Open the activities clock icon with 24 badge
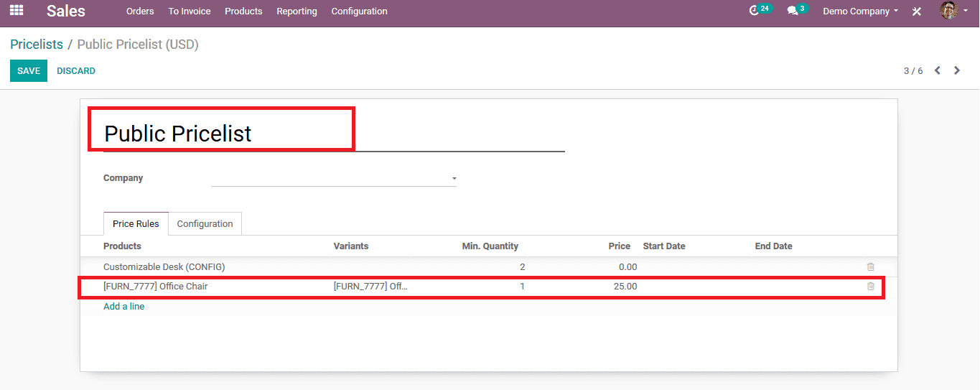The image size is (980, 390). [760, 10]
